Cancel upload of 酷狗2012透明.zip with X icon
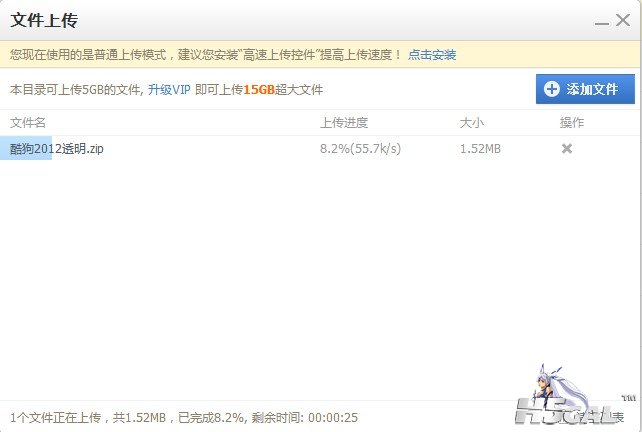 coord(567,149)
